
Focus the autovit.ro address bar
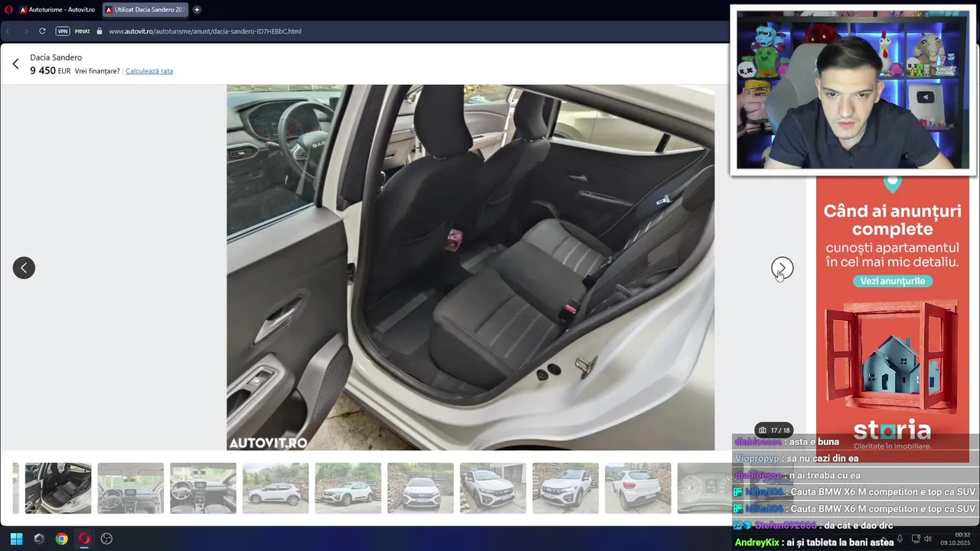click(205, 31)
